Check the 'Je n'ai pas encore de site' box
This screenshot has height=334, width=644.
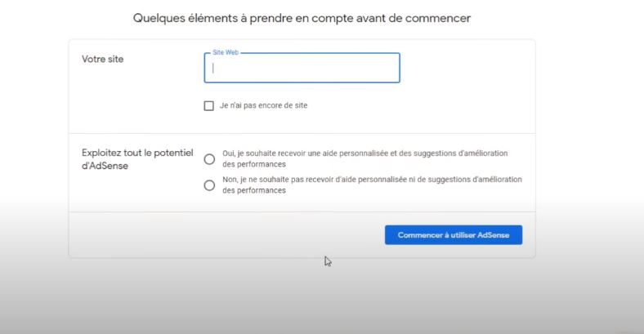point(209,105)
